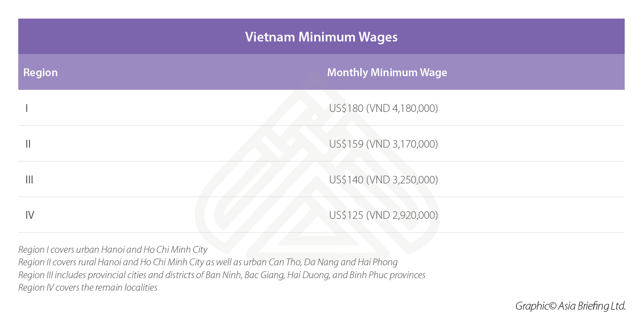Select the Region III row label

click(x=29, y=179)
